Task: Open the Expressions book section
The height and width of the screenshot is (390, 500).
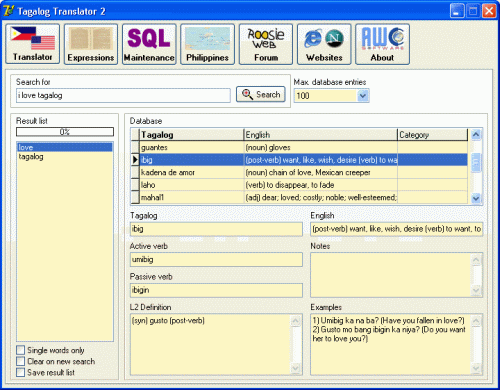Action: click(x=91, y=44)
